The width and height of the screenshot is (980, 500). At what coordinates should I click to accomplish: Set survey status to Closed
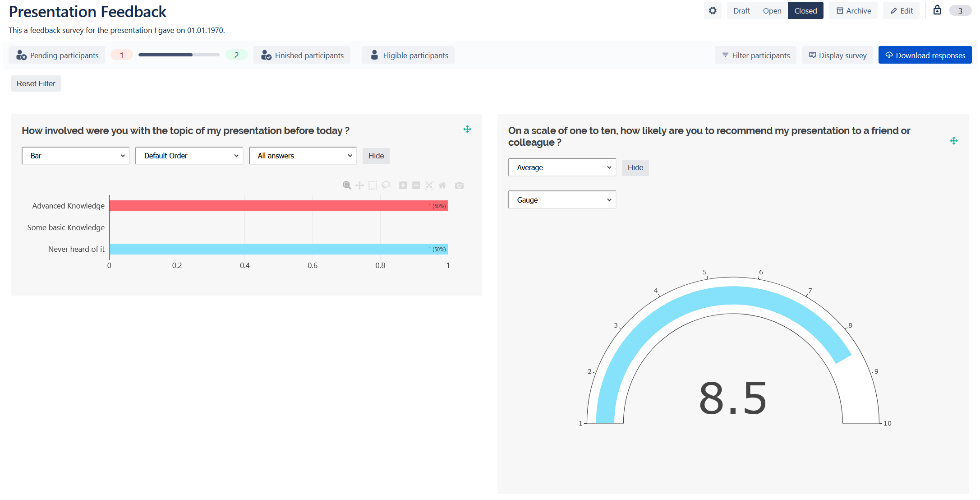(805, 10)
